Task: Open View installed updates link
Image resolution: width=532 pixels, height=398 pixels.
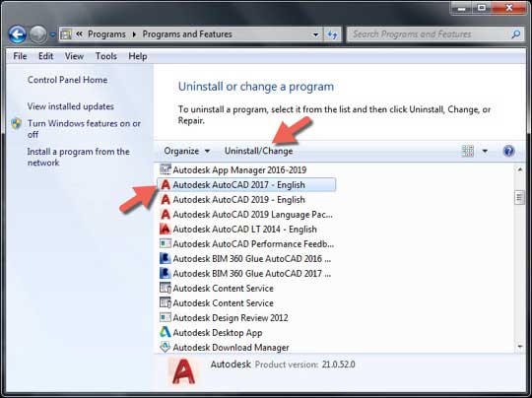Action: coord(71,106)
